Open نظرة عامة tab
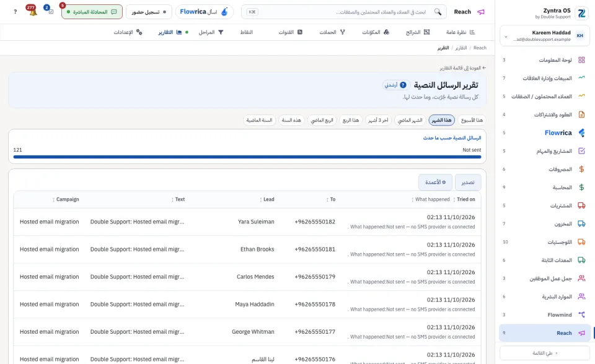The height and width of the screenshot is (364, 595). coord(461,32)
